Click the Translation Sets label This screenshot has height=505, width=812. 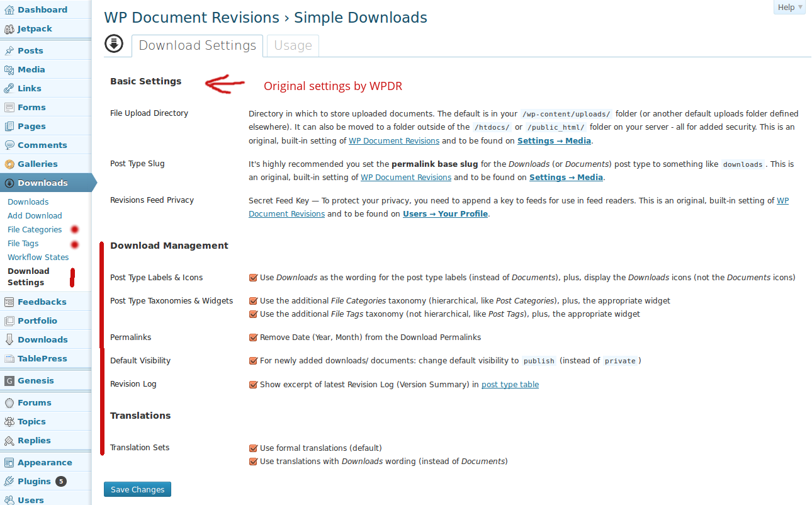point(140,448)
